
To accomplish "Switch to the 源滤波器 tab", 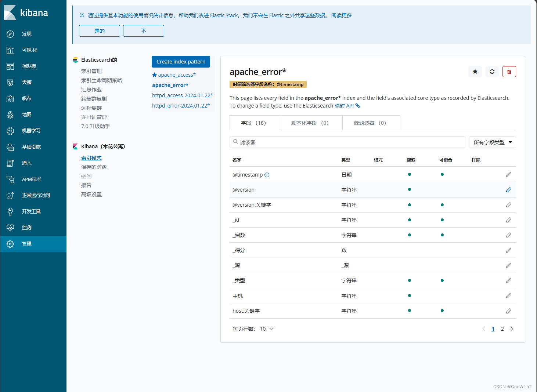I will [371, 123].
